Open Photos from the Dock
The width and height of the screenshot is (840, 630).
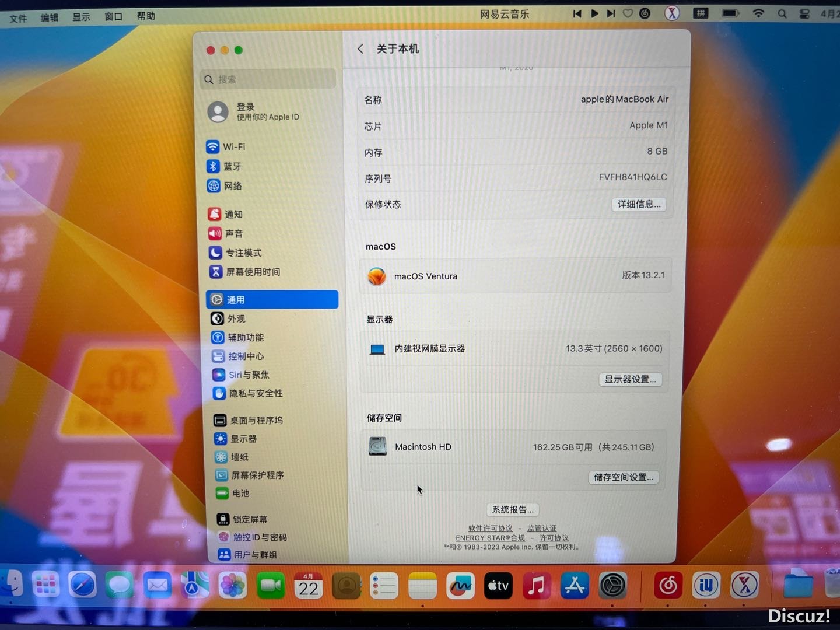coord(232,586)
